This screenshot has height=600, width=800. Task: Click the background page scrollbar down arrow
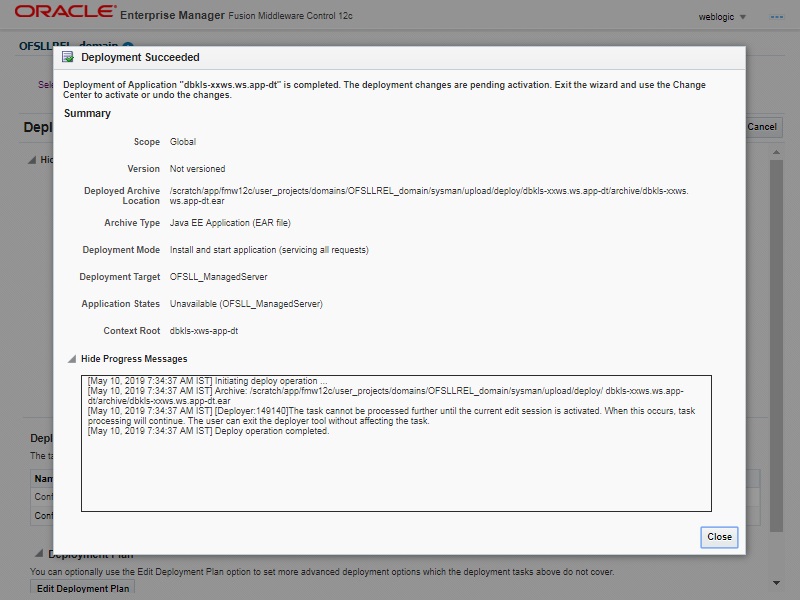(x=776, y=583)
